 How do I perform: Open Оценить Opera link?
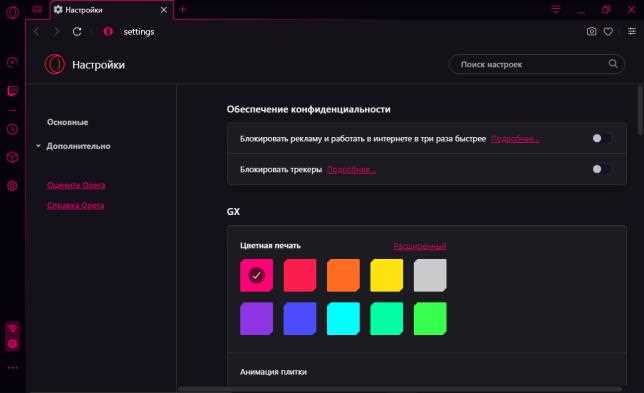point(76,186)
